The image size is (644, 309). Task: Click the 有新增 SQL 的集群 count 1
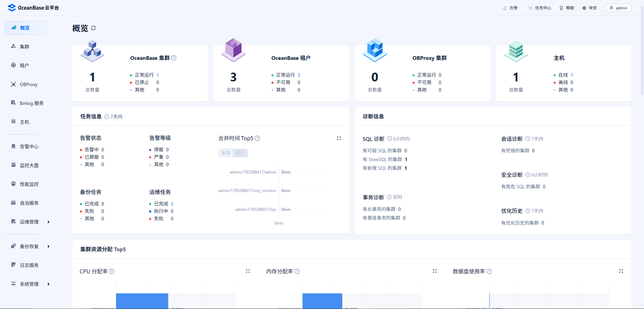tap(406, 168)
